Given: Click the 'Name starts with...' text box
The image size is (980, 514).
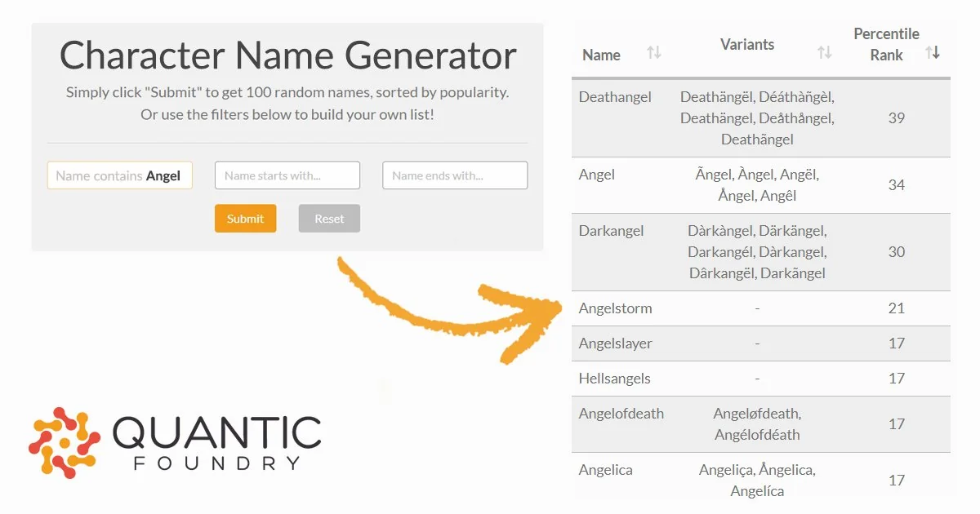Looking at the screenshot, I should (x=287, y=175).
